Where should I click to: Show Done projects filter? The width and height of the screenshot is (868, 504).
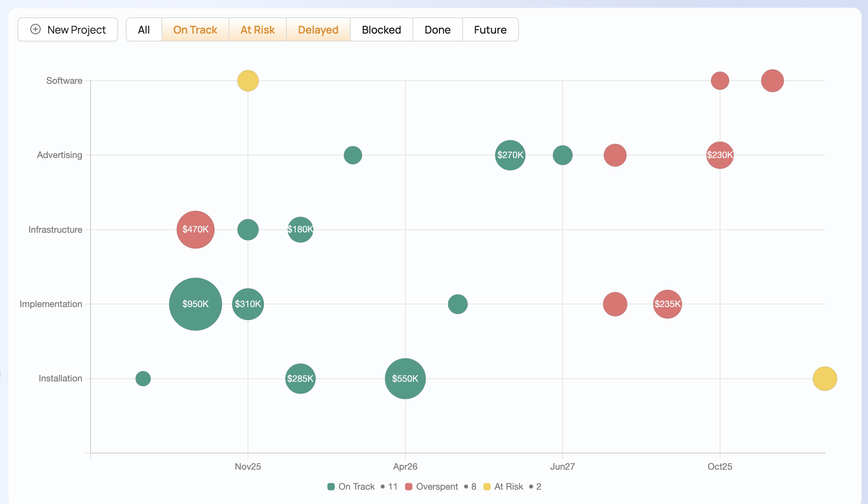[x=437, y=30]
